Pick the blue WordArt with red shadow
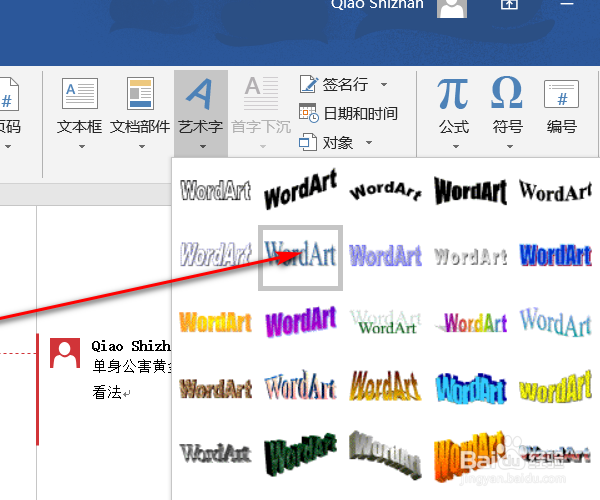This screenshot has width=600, height=500. (556, 255)
